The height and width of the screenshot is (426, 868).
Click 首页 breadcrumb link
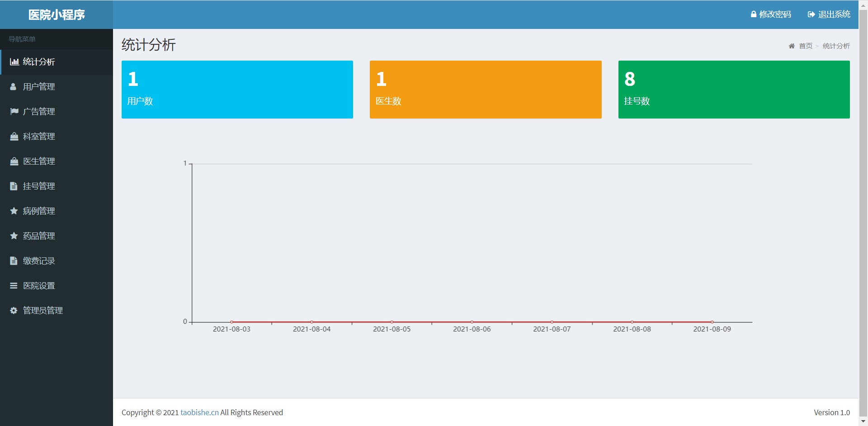click(x=806, y=46)
